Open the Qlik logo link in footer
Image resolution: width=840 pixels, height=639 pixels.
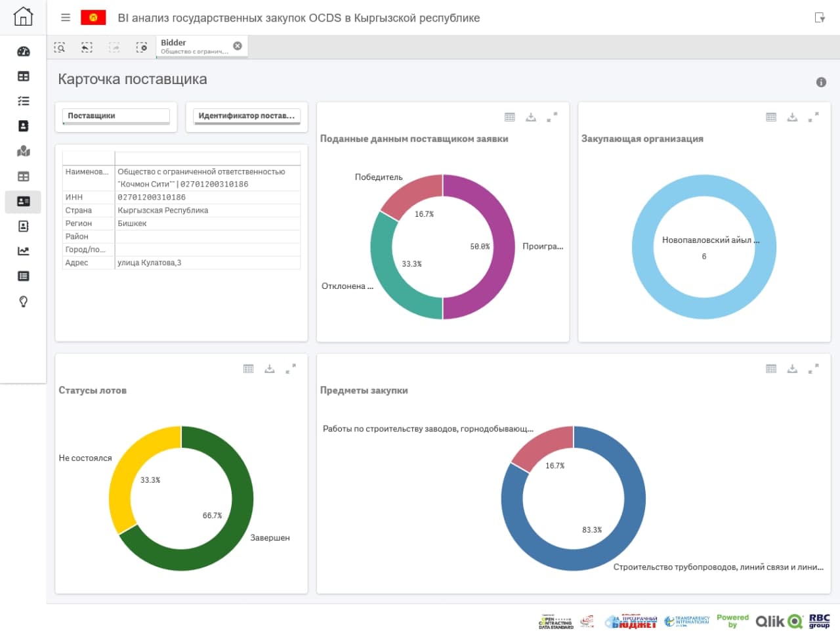[779, 621]
